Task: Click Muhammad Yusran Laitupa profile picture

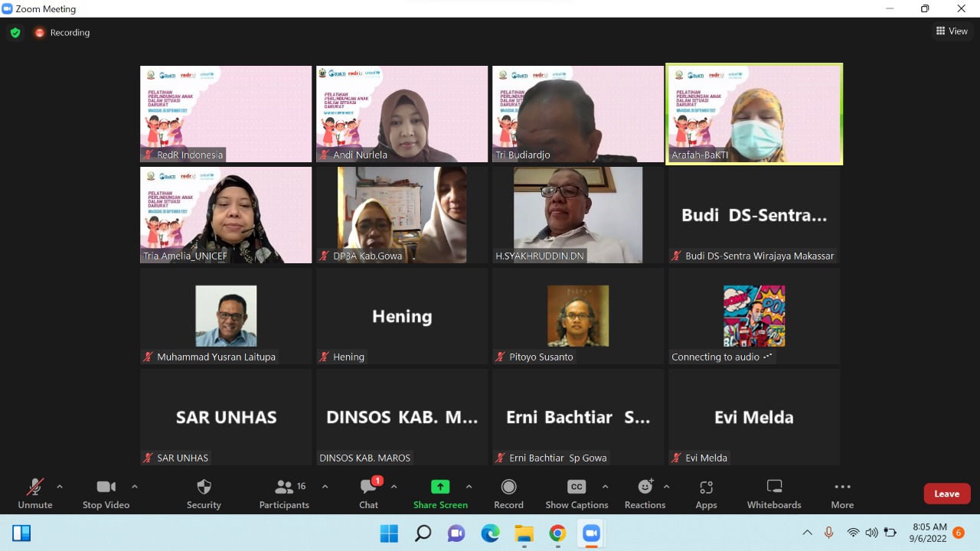Action: (226, 316)
